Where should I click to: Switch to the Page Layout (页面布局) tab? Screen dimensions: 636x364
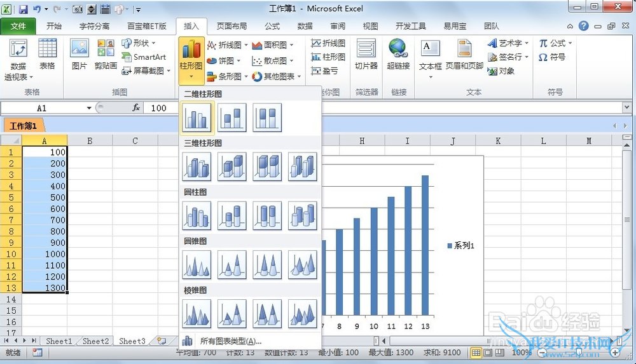pyautogui.click(x=232, y=26)
